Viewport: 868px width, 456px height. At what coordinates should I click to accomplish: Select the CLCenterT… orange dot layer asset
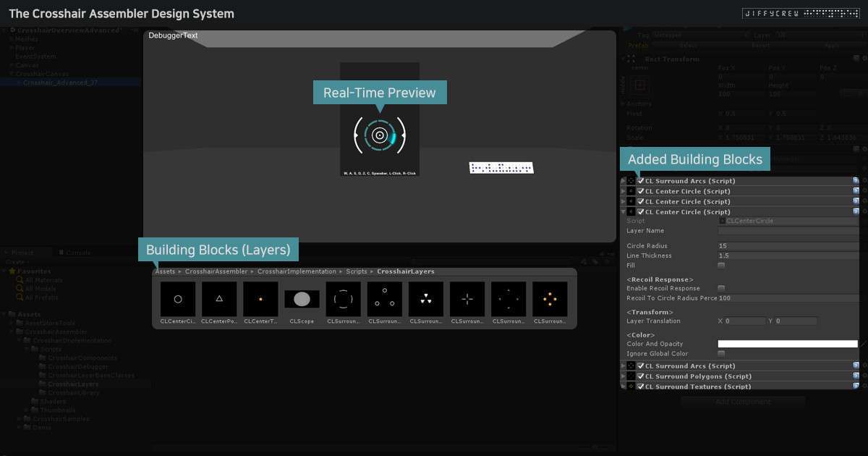(260, 299)
